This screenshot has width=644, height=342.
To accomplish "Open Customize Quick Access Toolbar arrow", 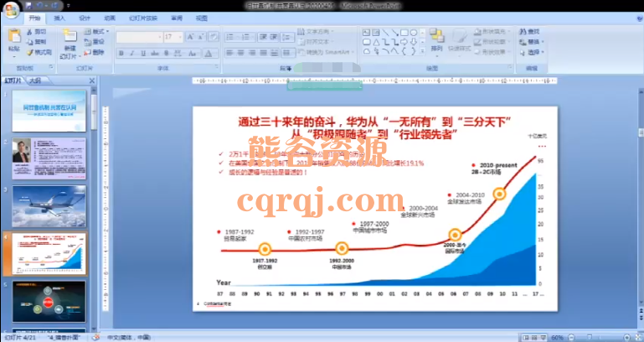I will pyautogui.click(x=69, y=6).
